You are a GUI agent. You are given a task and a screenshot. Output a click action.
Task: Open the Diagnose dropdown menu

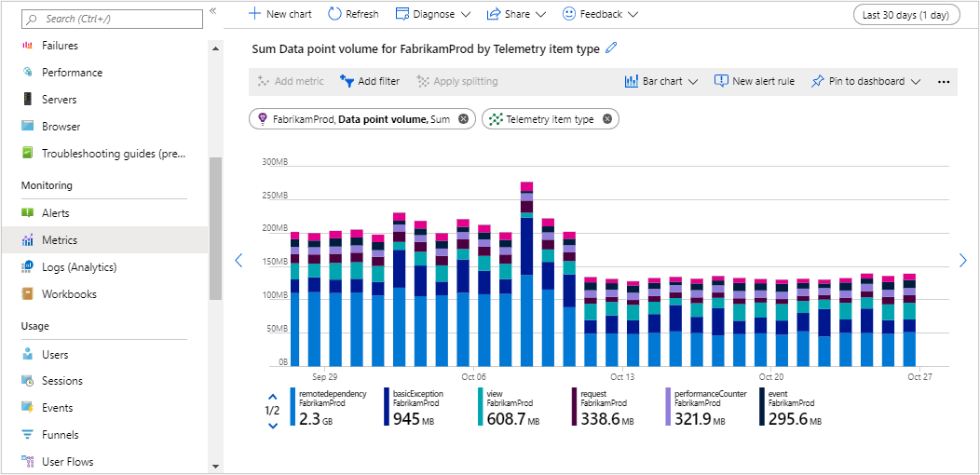(x=433, y=14)
